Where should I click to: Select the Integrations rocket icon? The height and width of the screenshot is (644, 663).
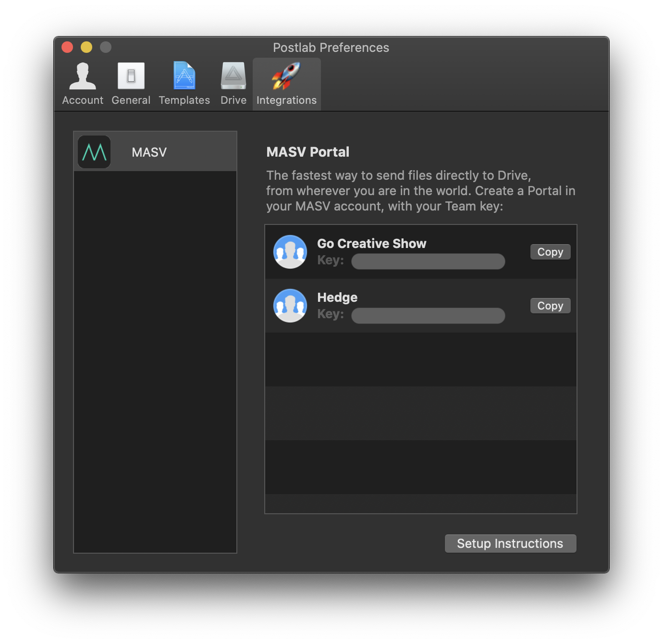click(x=286, y=75)
